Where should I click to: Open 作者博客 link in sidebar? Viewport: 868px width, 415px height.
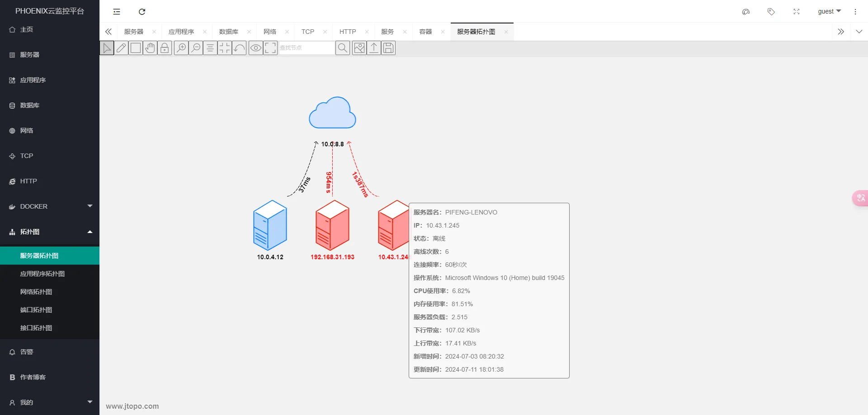coord(50,377)
